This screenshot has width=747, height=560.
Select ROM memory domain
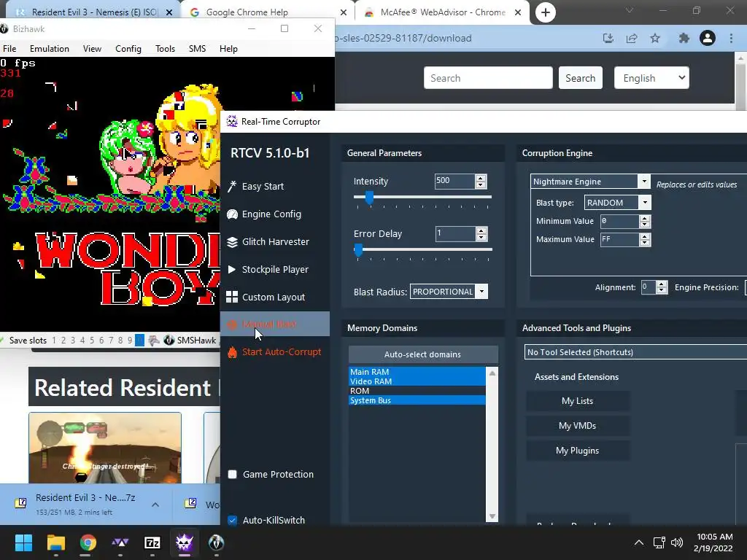click(x=417, y=391)
